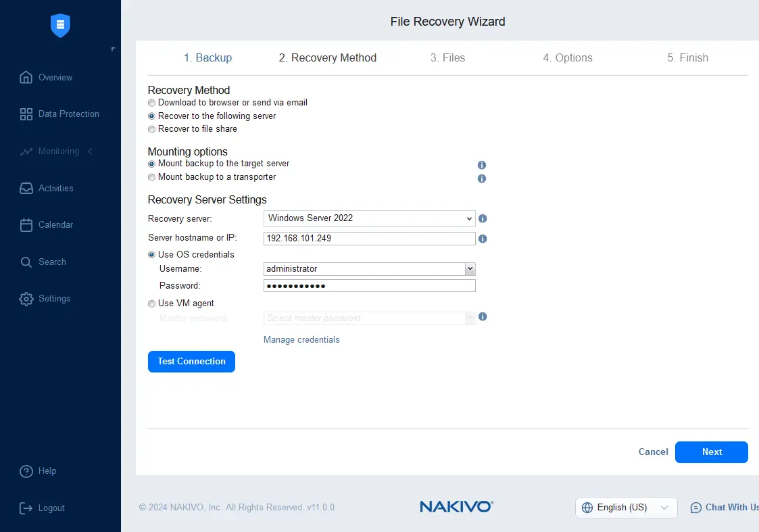759x532 pixels.
Task: Show info icon beside Recovery server
Action: click(483, 218)
